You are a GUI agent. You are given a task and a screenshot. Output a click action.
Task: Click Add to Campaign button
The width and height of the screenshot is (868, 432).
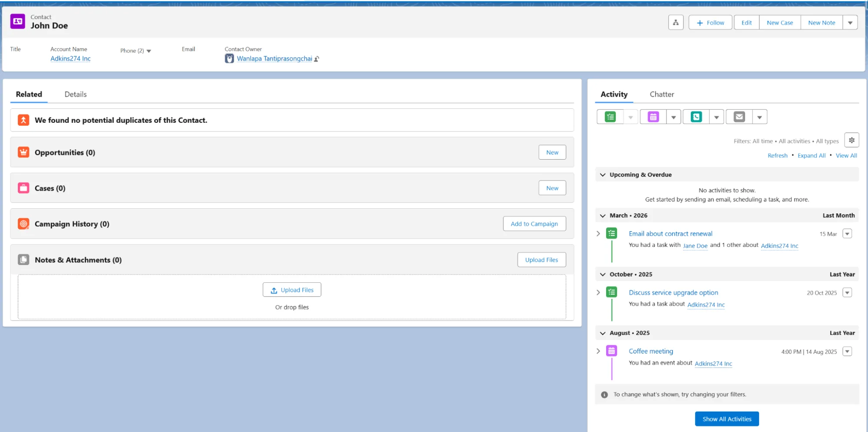(x=534, y=224)
